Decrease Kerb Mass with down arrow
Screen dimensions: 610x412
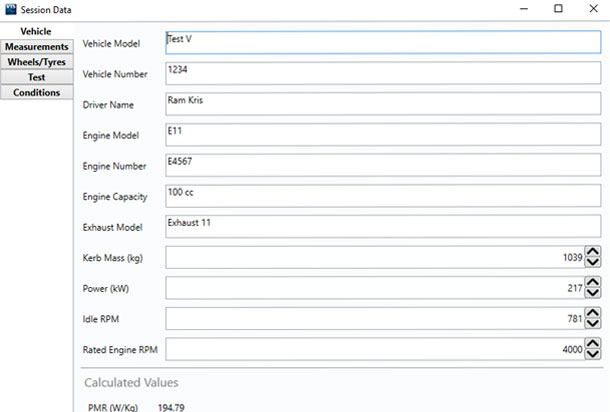point(593,262)
